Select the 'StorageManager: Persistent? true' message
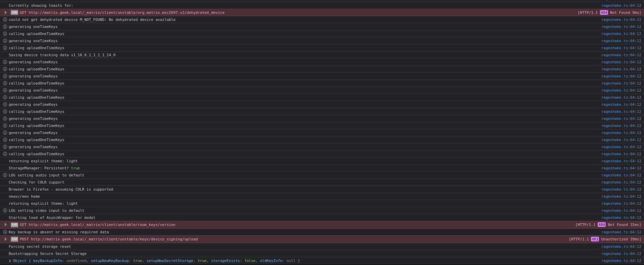The width and height of the screenshot is (644, 265). point(44,168)
